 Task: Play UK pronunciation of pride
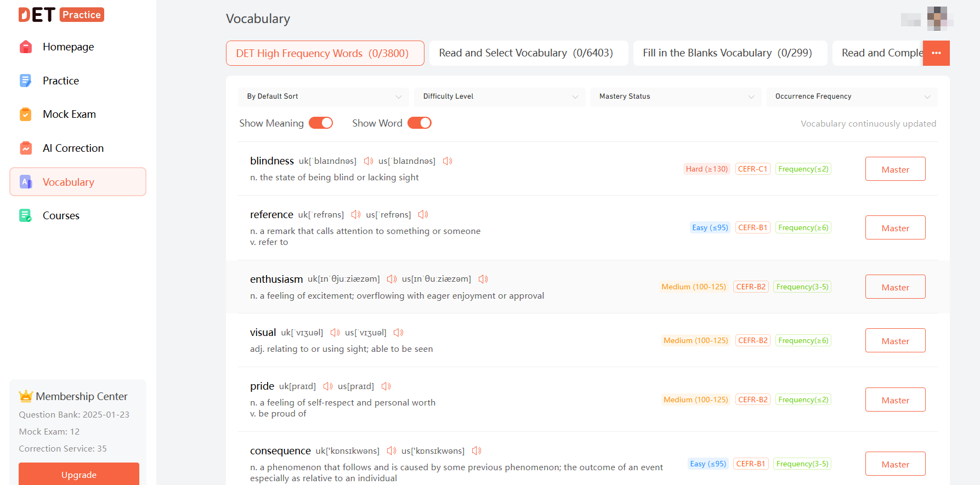(x=328, y=386)
